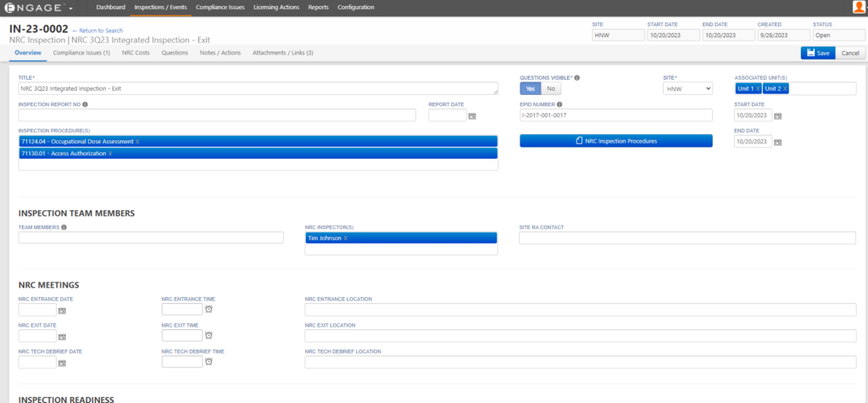Open the End Date calendar picker
This screenshot has width=868, height=403.
[777, 143]
